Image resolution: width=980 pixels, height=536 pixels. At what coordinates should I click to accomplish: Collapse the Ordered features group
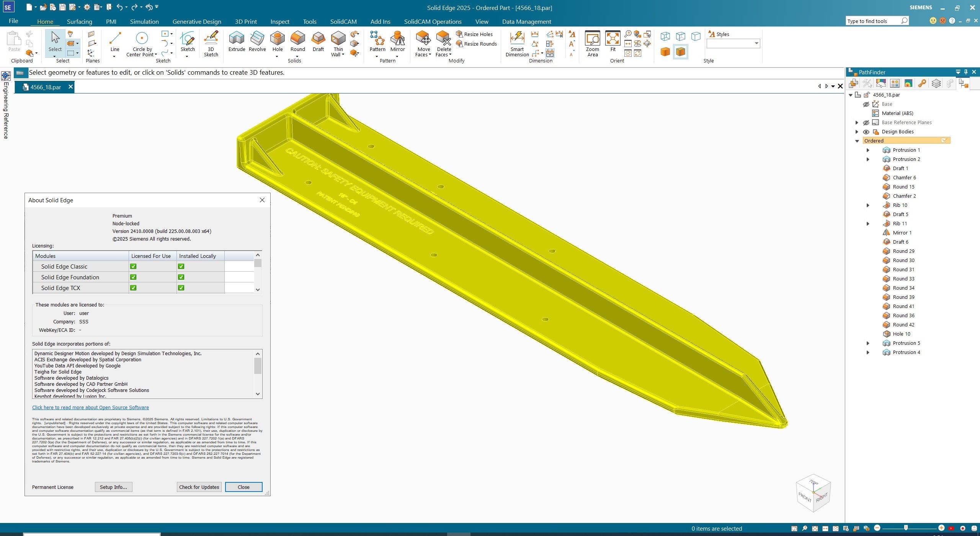(857, 141)
